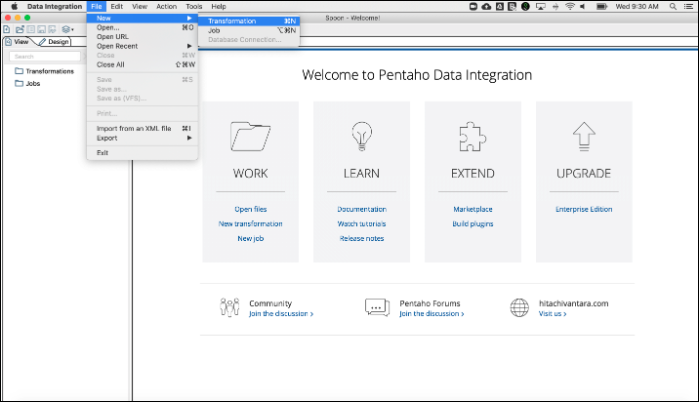
Task: Open the Watch tutorials link
Action: coord(361,224)
